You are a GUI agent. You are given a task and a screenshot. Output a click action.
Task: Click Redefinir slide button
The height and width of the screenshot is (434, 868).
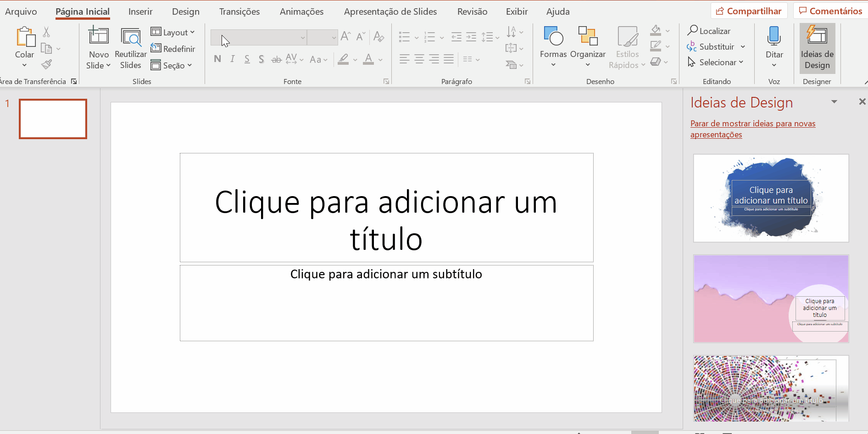(x=173, y=49)
